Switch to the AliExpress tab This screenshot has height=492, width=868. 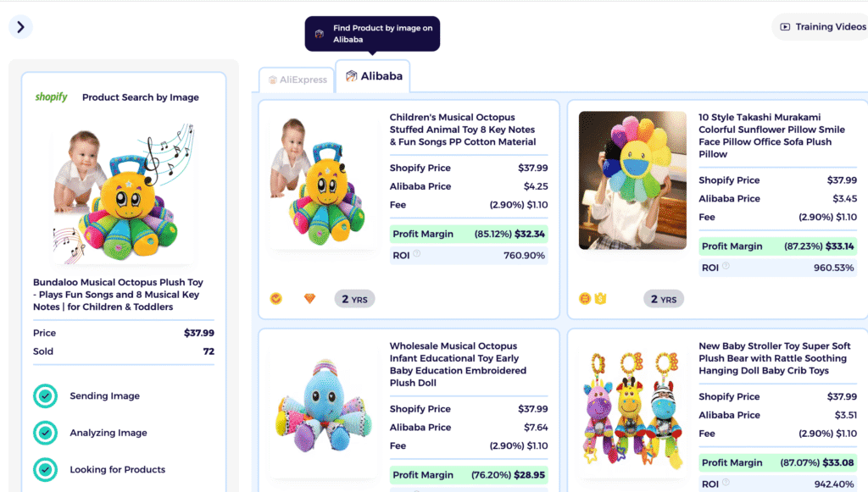pos(298,80)
